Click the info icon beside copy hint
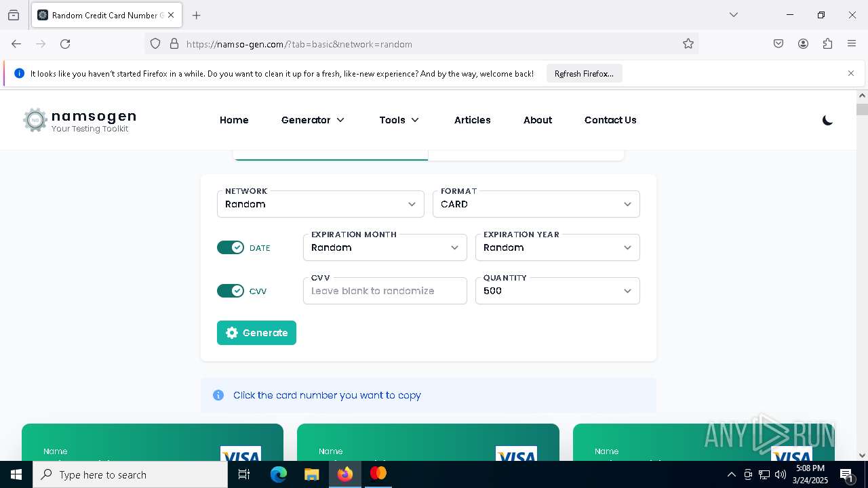 [218, 395]
